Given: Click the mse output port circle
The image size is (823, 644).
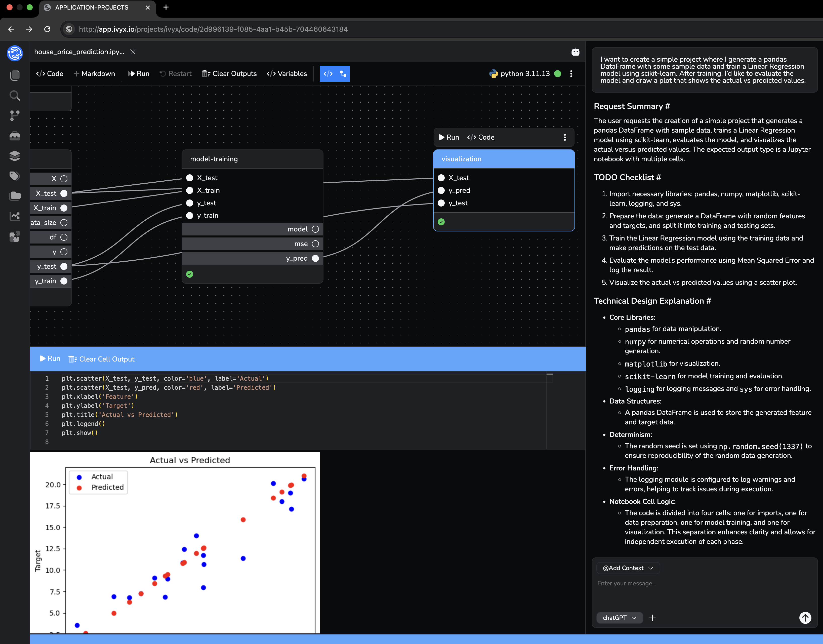Looking at the screenshot, I should (x=316, y=244).
